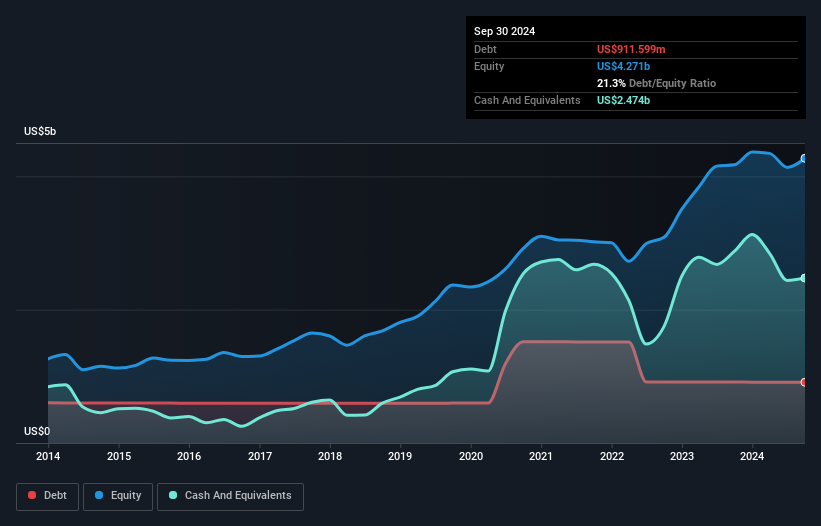Click the 2022 x-axis label
This screenshot has width=821, height=526.
(612, 456)
